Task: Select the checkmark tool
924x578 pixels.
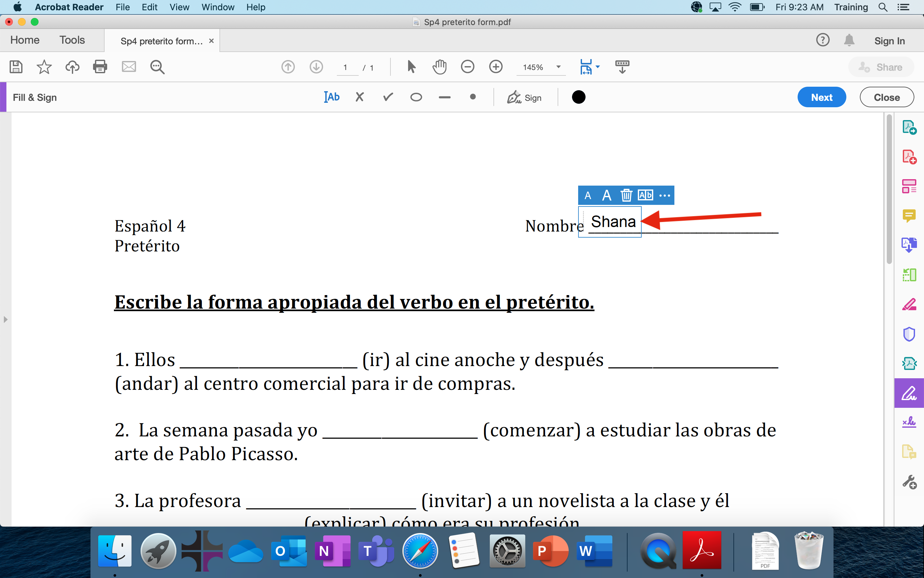Action: 388,97
